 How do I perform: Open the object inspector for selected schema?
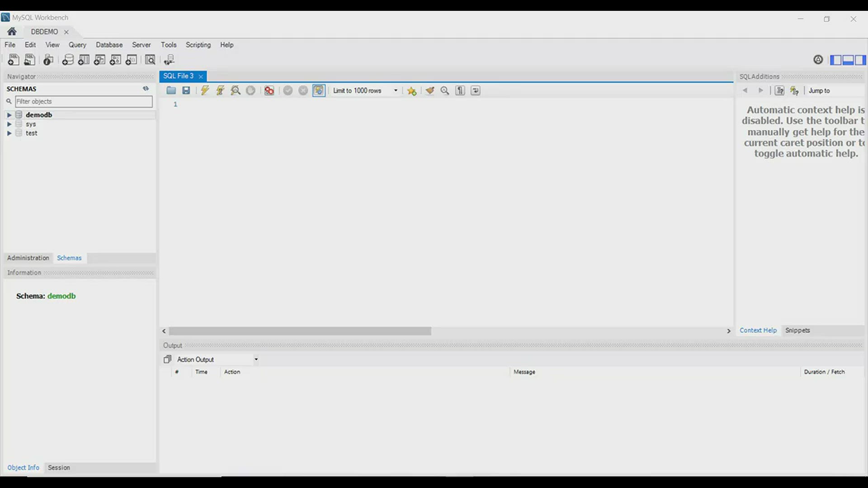pyautogui.click(x=48, y=60)
